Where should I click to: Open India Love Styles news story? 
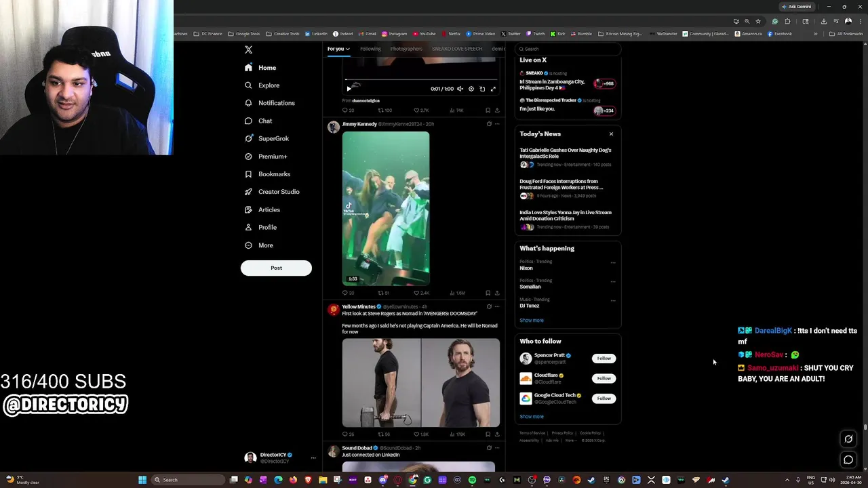tap(568, 220)
